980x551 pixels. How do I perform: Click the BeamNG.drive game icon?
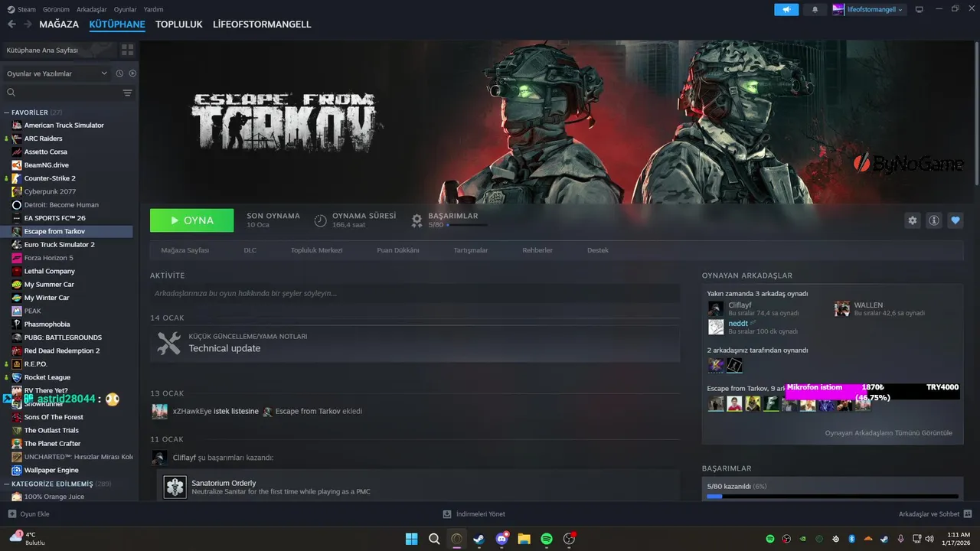17,165
